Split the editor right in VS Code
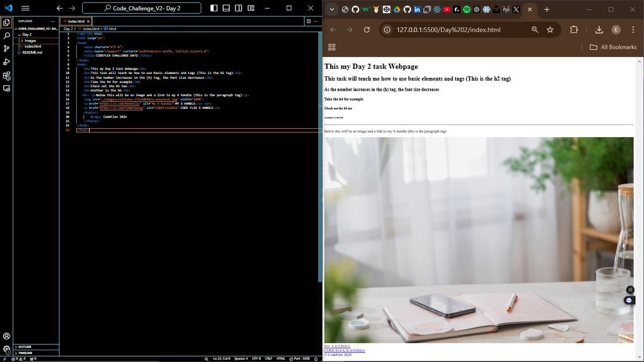Viewport: 644px width, 362px height. coord(308,21)
